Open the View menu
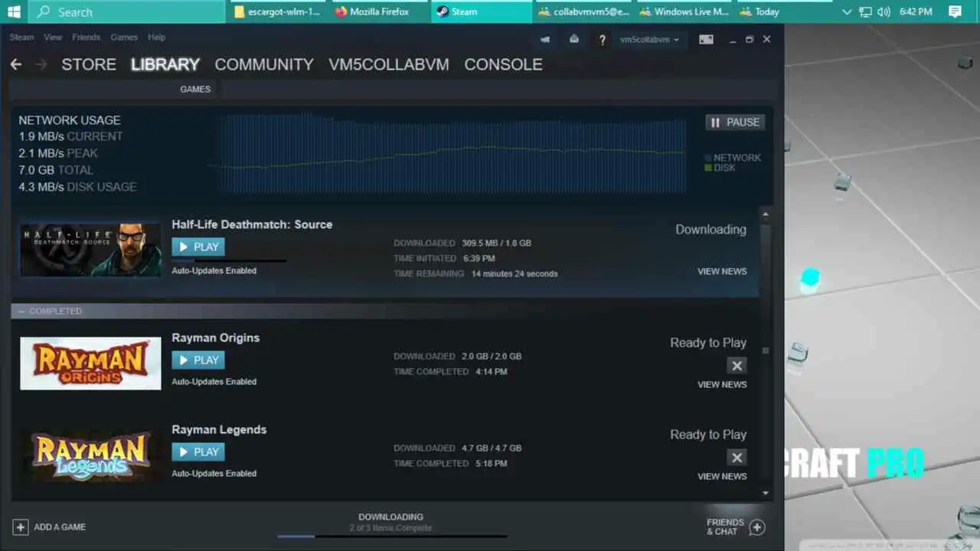Viewport: 980px width, 551px height. point(53,37)
